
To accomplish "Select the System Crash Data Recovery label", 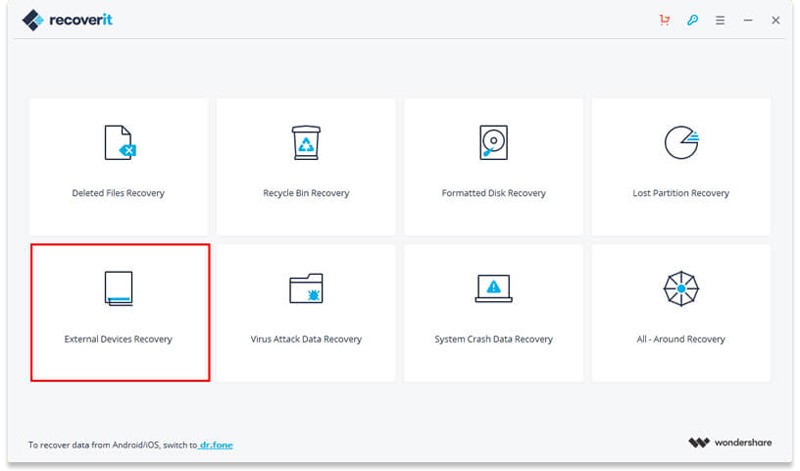I will (x=493, y=339).
